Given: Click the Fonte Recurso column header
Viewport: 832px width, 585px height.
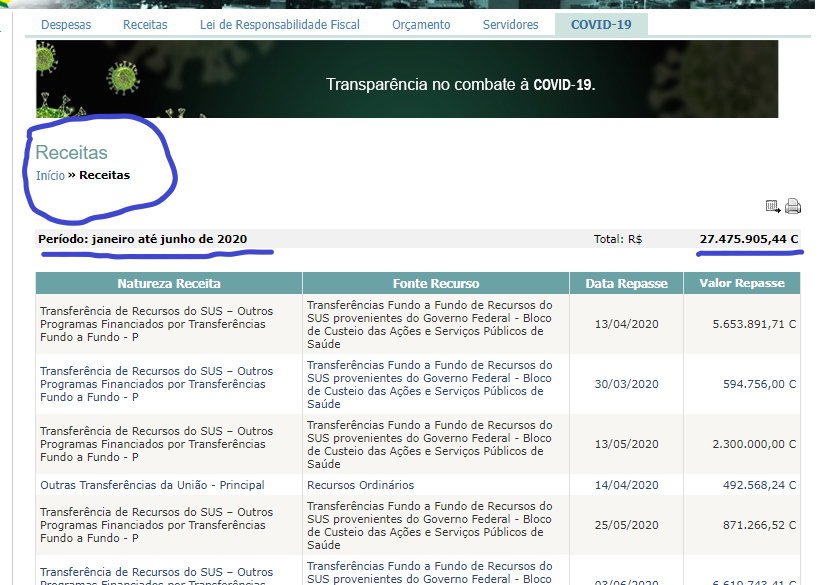Looking at the screenshot, I should (435, 284).
